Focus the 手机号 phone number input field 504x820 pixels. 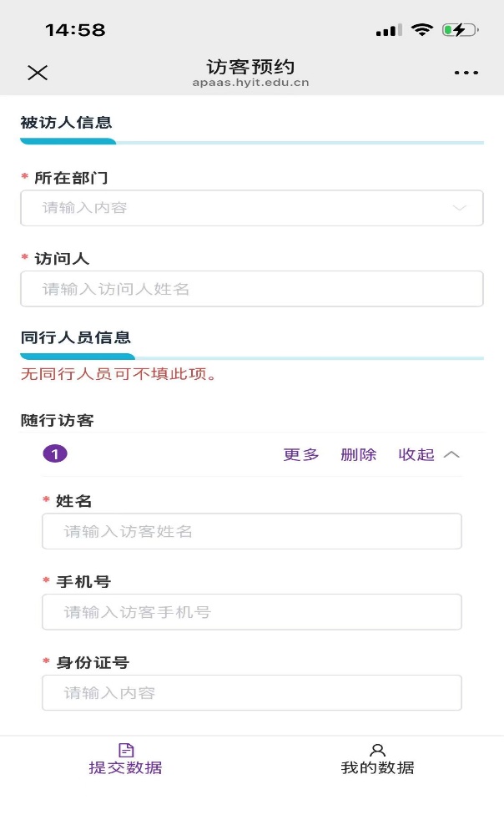252,612
